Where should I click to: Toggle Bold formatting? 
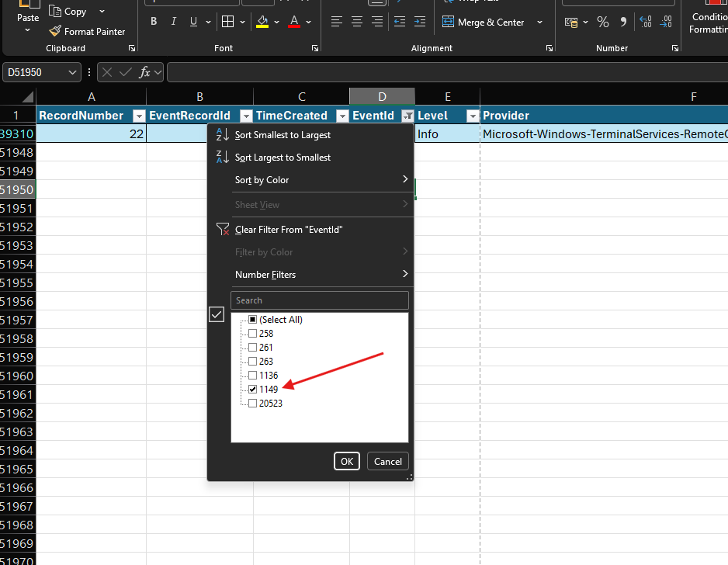click(x=154, y=22)
